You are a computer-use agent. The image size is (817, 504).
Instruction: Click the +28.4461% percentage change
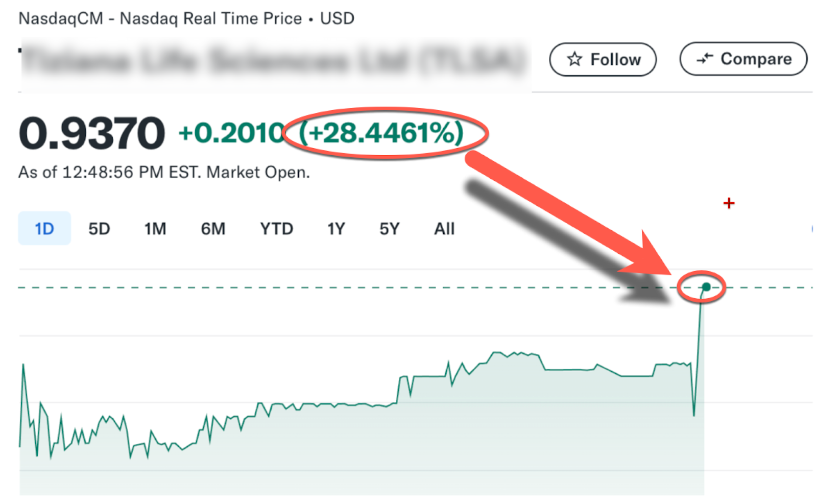point(381,133)
